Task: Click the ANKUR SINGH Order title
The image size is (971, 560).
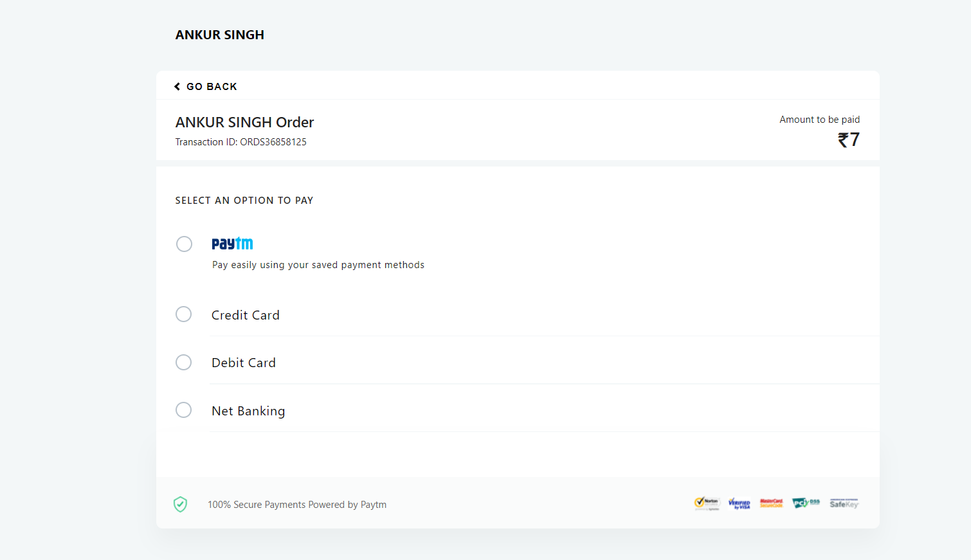Action: tap(244, 122)
